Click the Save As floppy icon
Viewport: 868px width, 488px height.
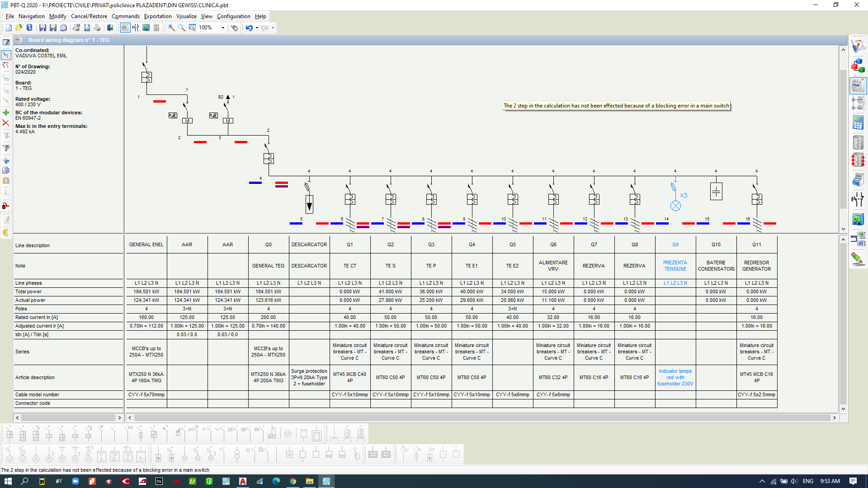click(x=53, y=28)
